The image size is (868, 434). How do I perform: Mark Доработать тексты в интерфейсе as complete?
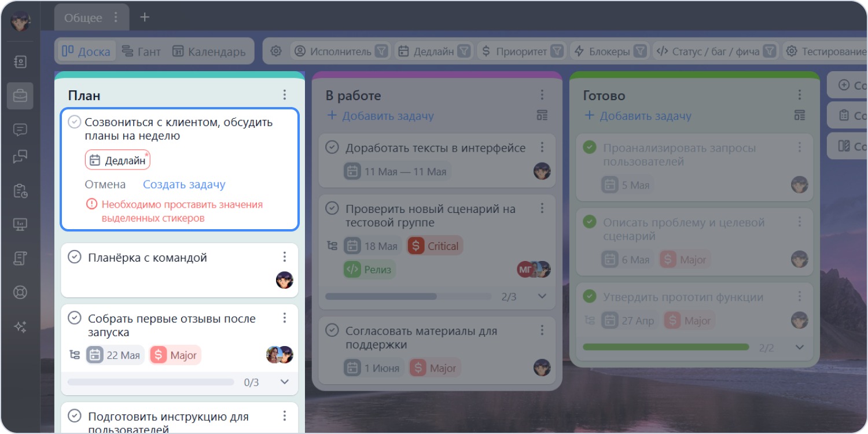click(x=332, y=147)
